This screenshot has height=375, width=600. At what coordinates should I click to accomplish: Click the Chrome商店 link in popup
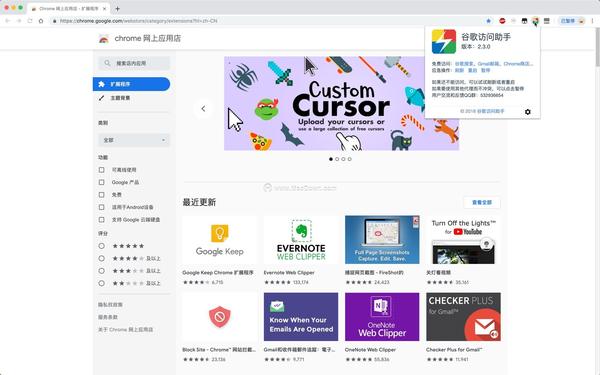pyautogui.click(x=518, y=64)
